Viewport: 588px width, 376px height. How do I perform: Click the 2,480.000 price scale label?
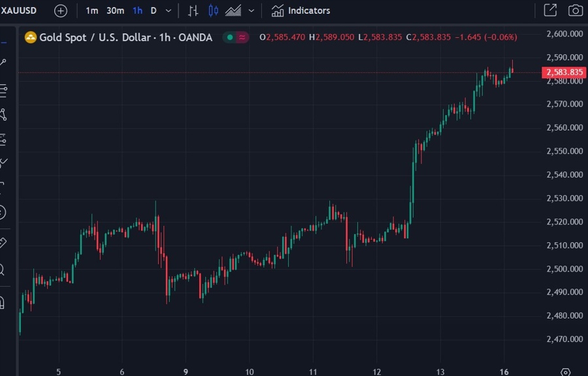click(x=564, y=316)
